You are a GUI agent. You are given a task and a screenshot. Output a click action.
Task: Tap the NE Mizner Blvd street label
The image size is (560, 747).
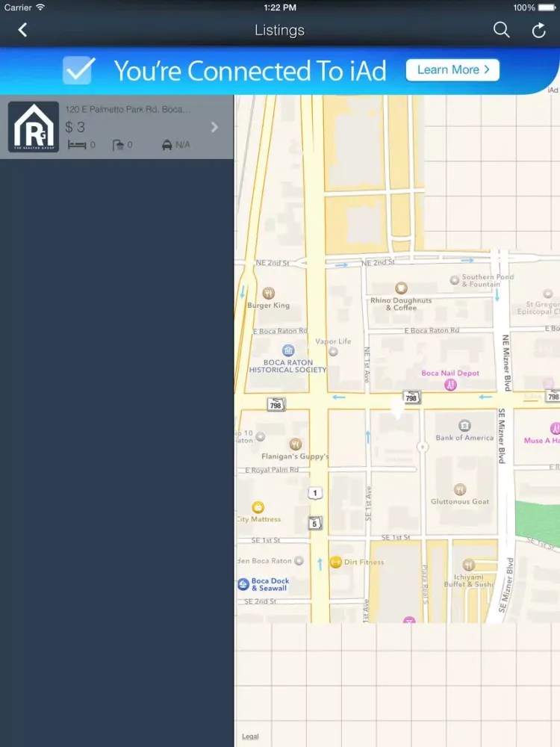[505, 362]
